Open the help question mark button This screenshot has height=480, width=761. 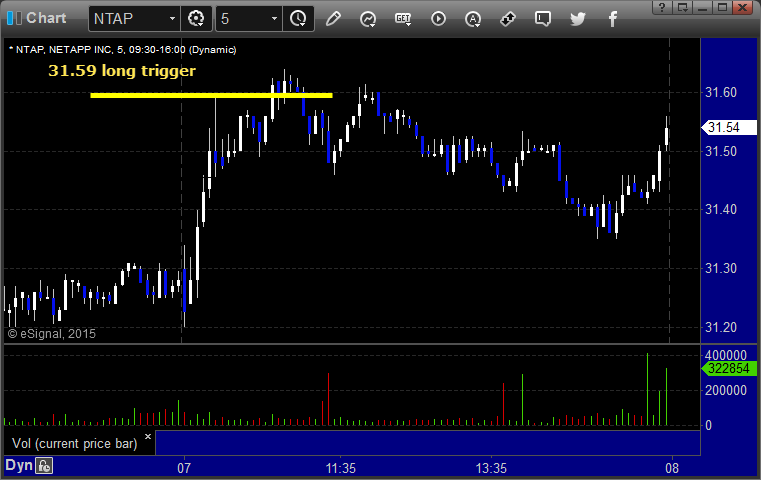pos(662,7)
